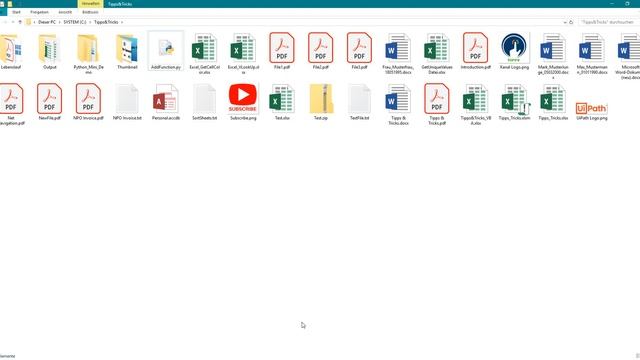Screen dimensions: 640x360
Task: Select Tipps_Tricks.xlsx workbook
Action: coord(553,102)
